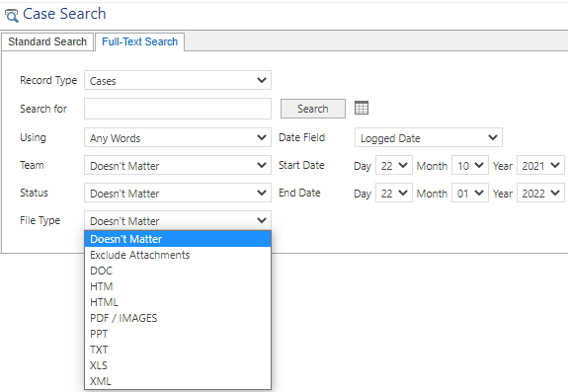Viewport: 568px width, 392px height.
Task: Focus the Search for text field
Action: [178, 109]
